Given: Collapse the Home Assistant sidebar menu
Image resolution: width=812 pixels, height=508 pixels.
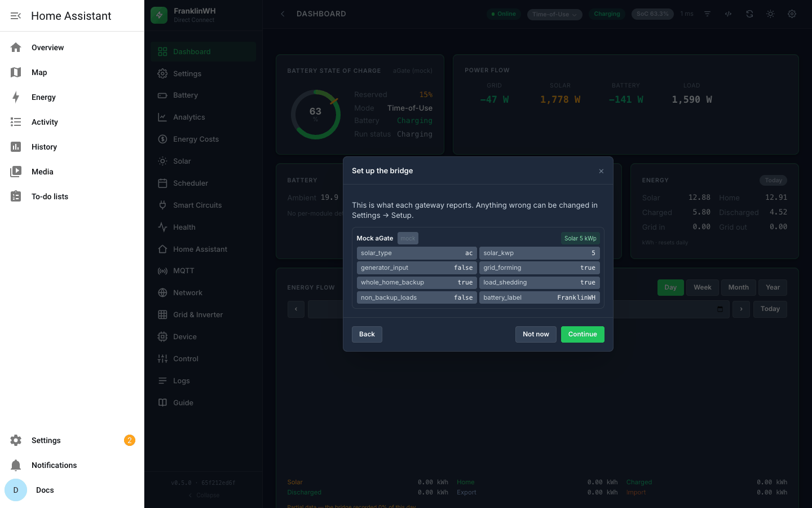Looking at the screenshot, I should click(16, 16).
